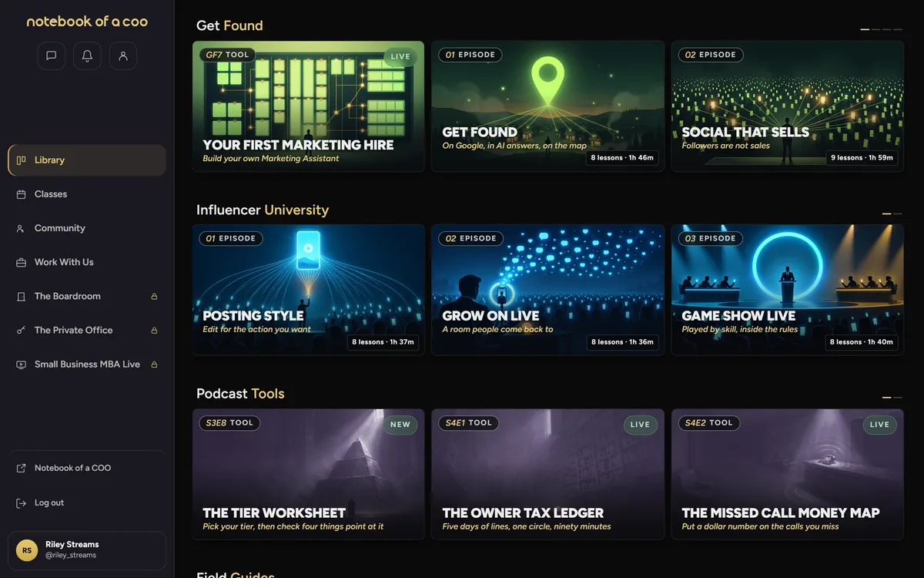Open the Get Found episode card
This screenshot has height=578, width=924.
547,106
